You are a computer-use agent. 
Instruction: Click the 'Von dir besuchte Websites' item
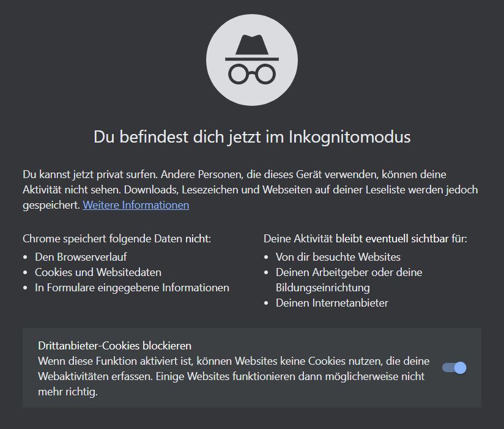338,256
